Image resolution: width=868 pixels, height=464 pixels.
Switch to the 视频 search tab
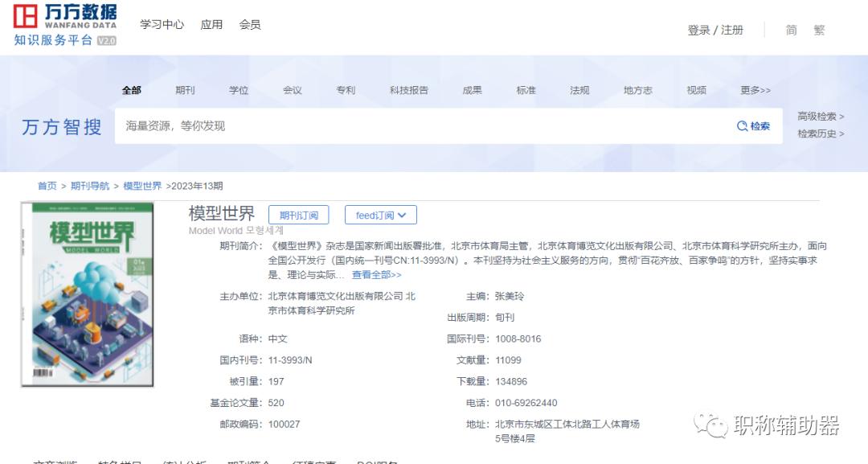coord(696,90)
